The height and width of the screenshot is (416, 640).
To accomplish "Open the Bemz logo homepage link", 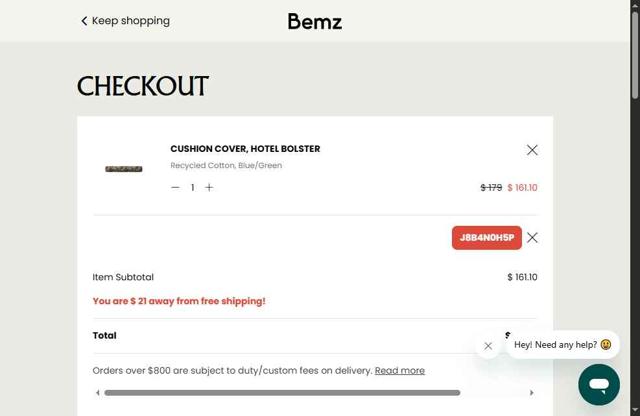I will [315, 21].
